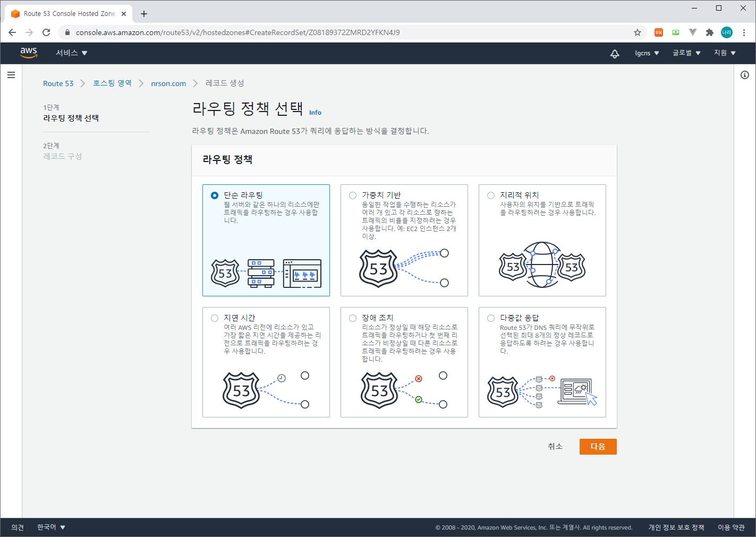Open the 글로벌 region dropdown

tap(686, 53)
